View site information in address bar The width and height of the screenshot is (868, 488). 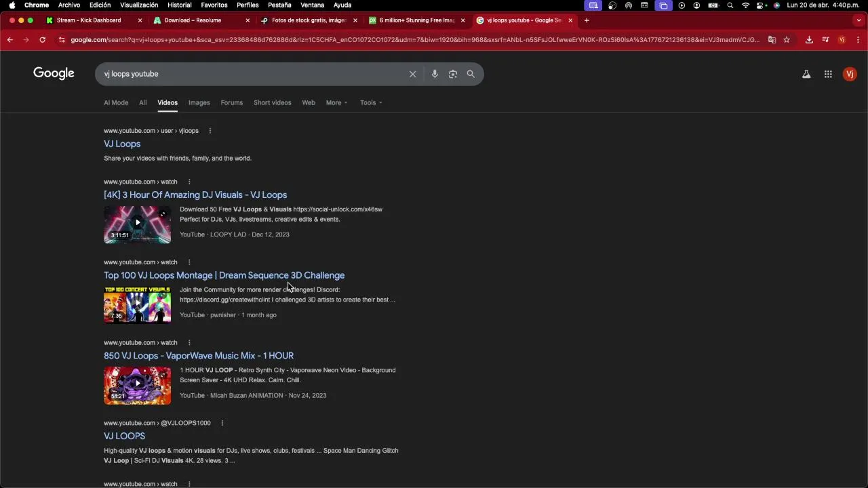coord(62,40)
